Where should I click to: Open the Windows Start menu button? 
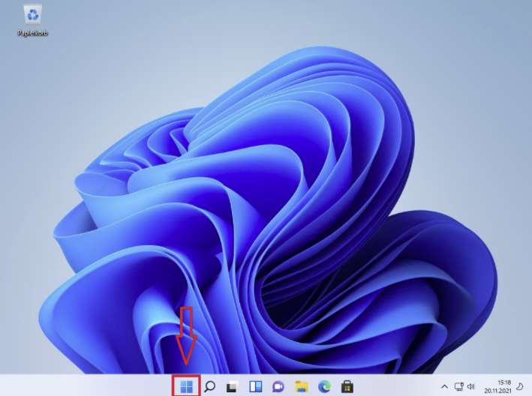pyautogui.click(x=186, y=386)
